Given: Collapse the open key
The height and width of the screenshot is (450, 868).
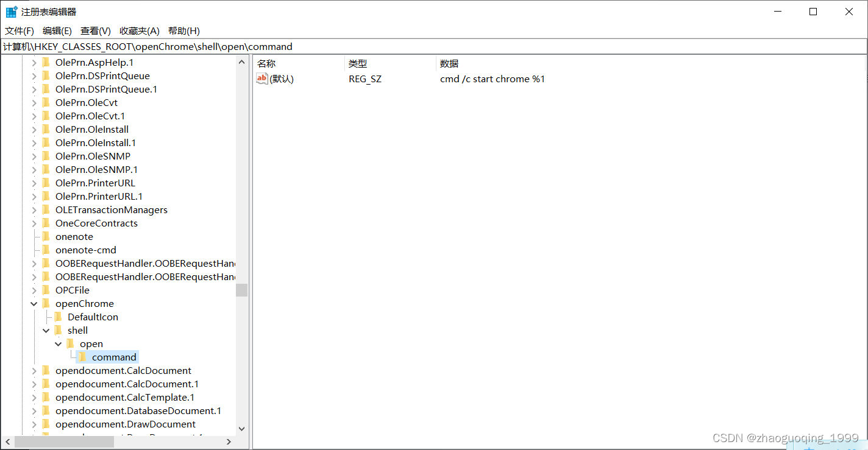Looking at the screenshot, I should tap(59, 343).
